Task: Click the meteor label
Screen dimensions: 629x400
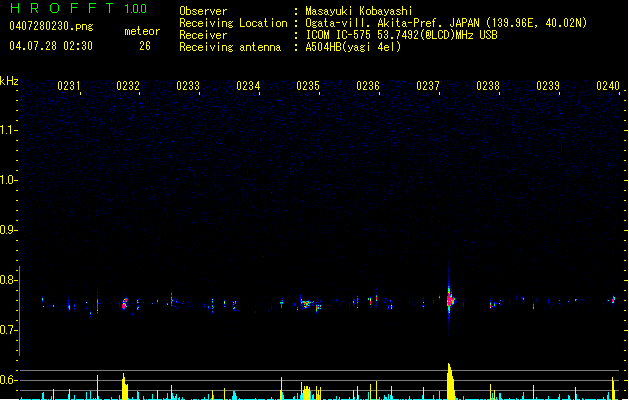Action: 142,31
